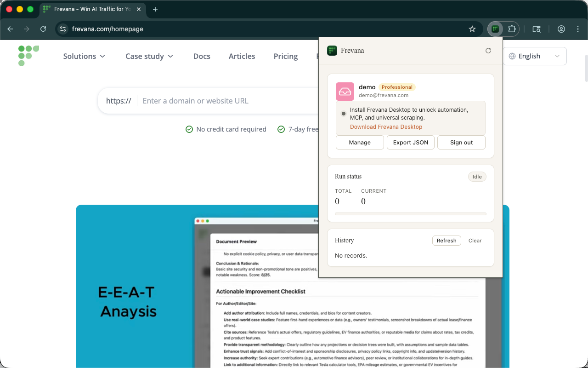Clear the History records

point(475,241)
